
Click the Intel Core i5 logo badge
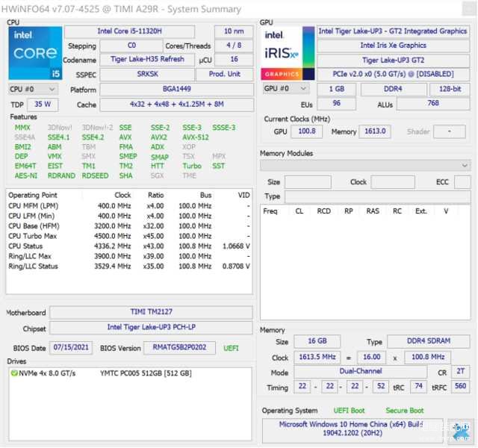click(x=35, y=53)
